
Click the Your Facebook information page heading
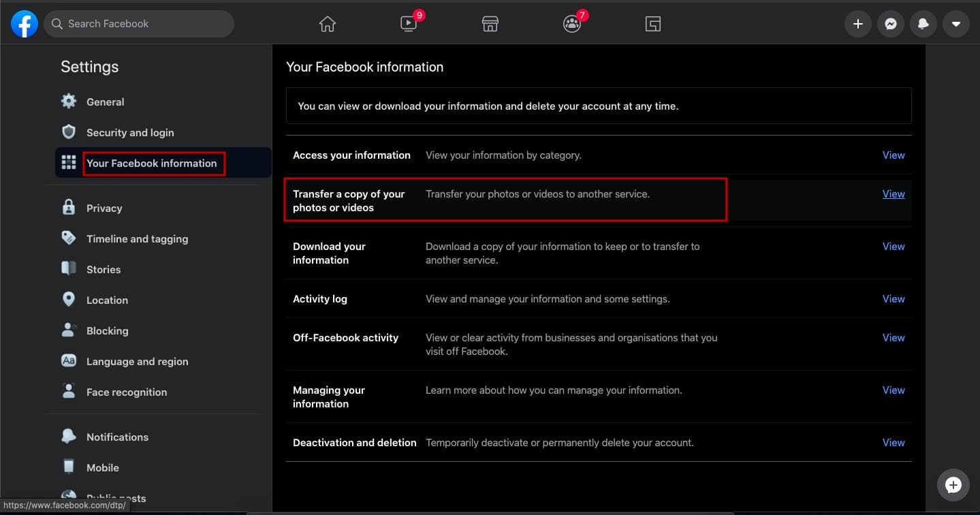[365, 67]
